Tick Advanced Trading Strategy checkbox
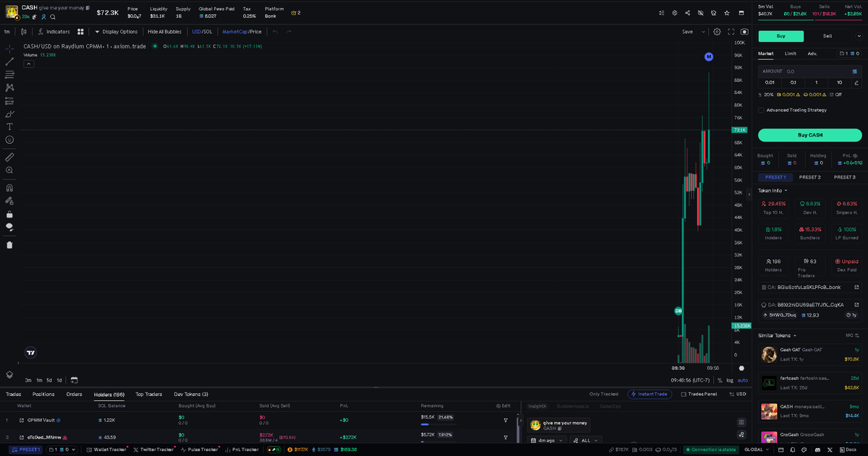The height and width of the screenshot is (456, 868). 761,110
